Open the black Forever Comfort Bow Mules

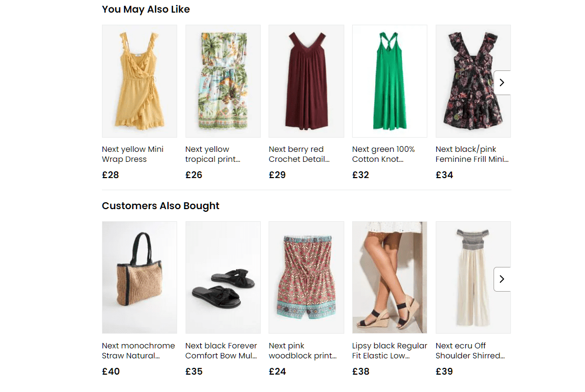click(223, 277)
